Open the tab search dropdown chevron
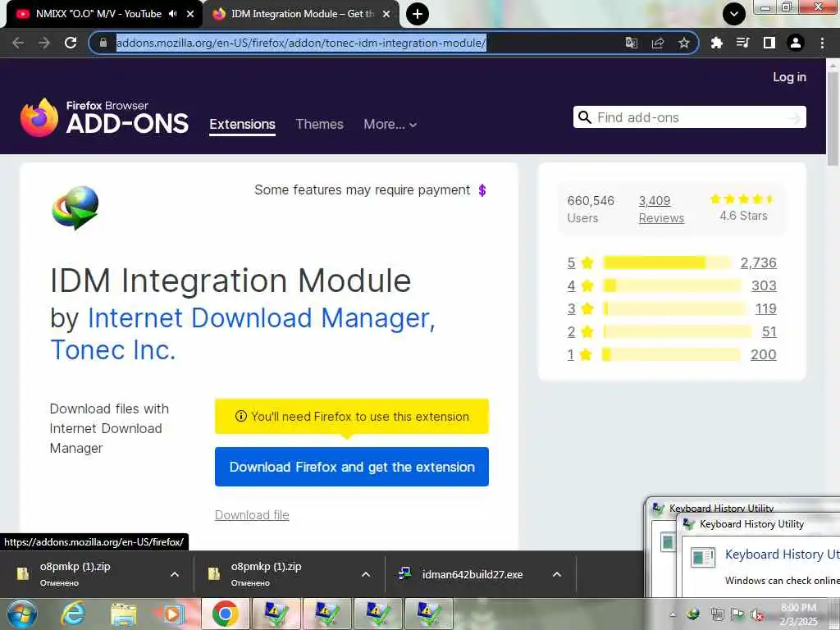The height and width of the screenshot is (630, 840). click(734, 14)
